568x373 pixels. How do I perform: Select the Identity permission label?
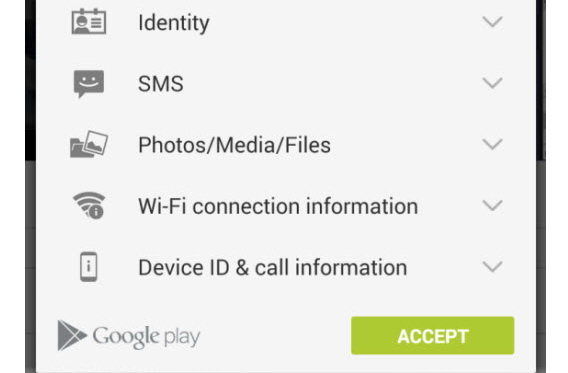[x=174, y=23]
